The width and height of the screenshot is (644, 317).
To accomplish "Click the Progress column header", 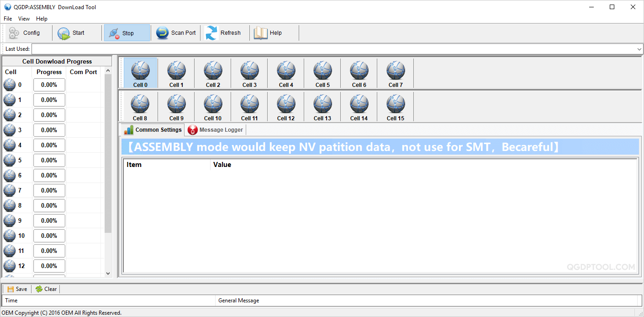I will [49, 72].
